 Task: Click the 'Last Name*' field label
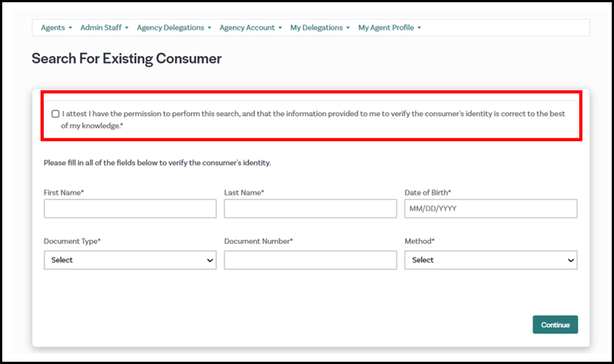(244, 193)
